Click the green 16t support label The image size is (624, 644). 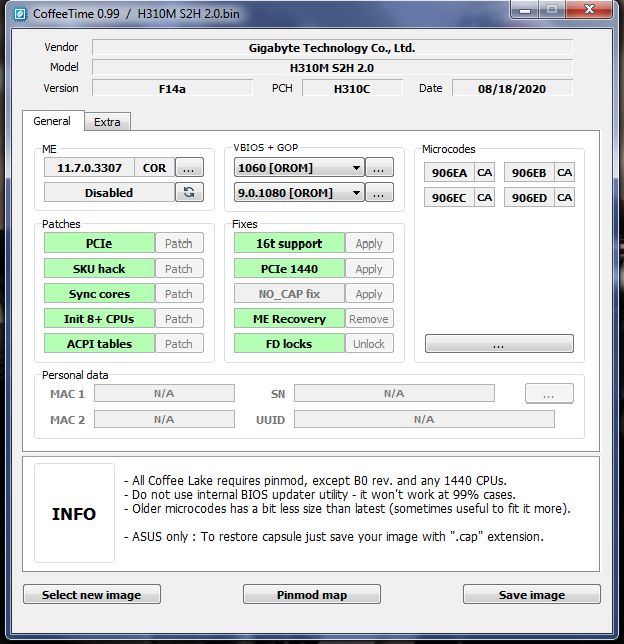[x=290, y=243]
